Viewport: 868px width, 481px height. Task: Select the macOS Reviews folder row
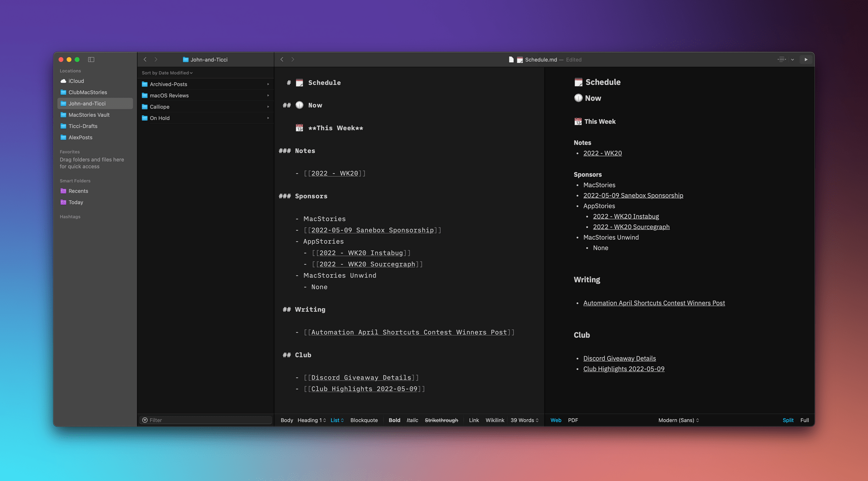point(206,95)
